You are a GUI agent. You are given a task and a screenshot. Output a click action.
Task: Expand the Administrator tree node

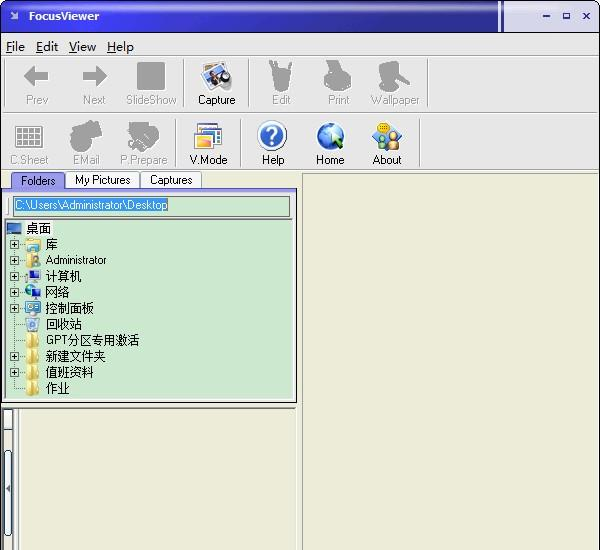coord(14,260)
